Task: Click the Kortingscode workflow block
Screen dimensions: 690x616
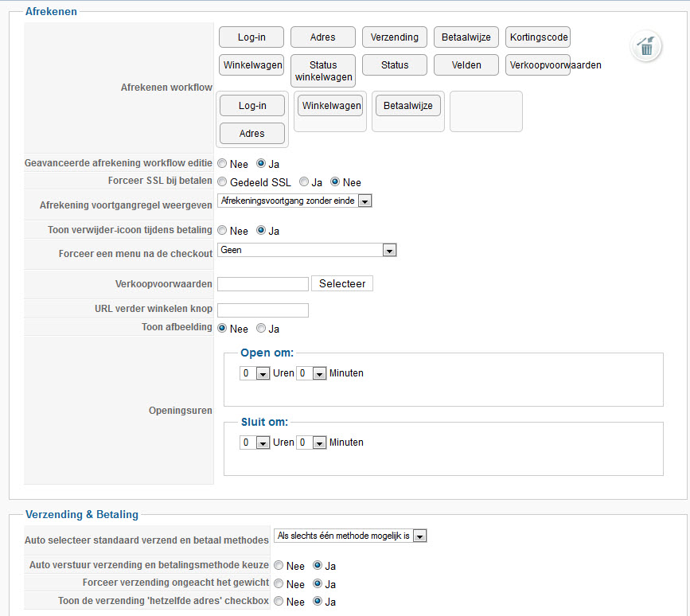Action: pyautogui.click(x=538, y=37)
